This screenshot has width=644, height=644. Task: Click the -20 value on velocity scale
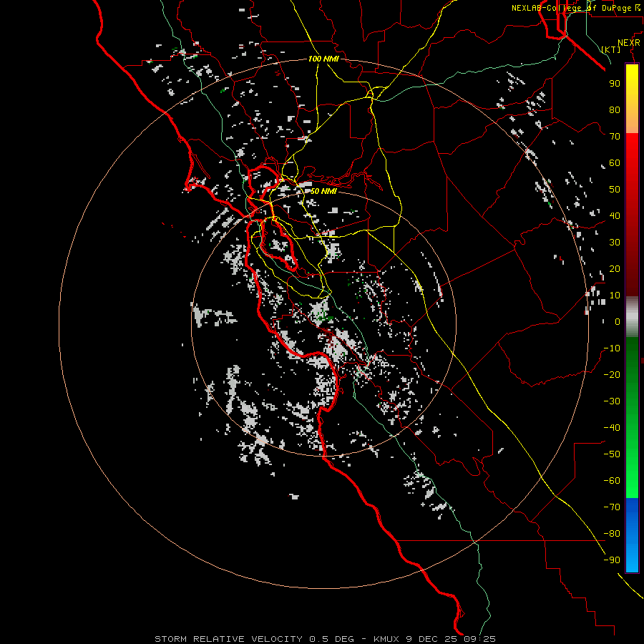pos(612,375)
